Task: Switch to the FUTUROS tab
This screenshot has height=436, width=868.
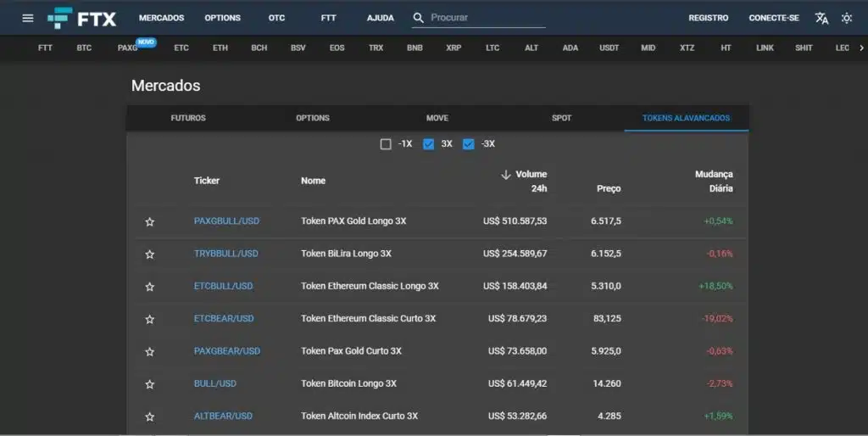Action: pyautogui.click(x=188, y=118)
